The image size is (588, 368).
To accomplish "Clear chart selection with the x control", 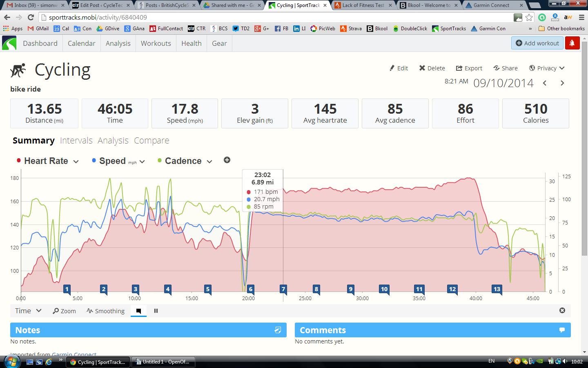I will click(x=562, y=311).
